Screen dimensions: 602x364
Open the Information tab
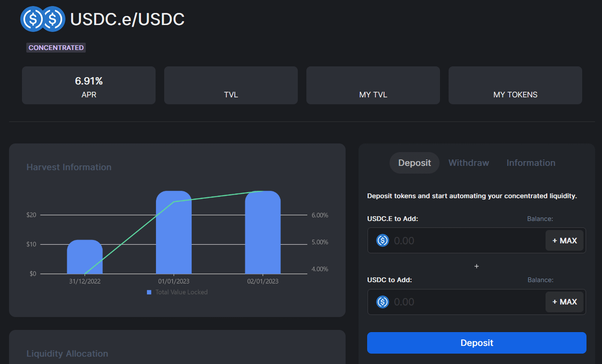(531, 163)
